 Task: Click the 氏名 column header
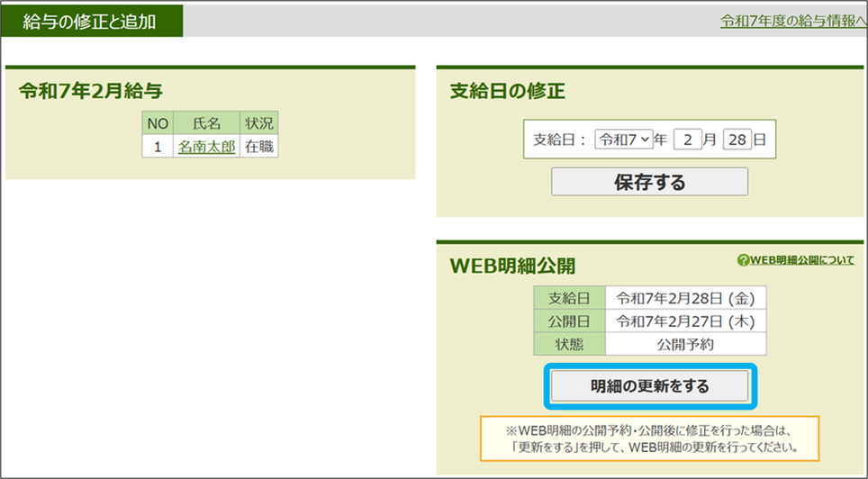(x=206, y=123)
